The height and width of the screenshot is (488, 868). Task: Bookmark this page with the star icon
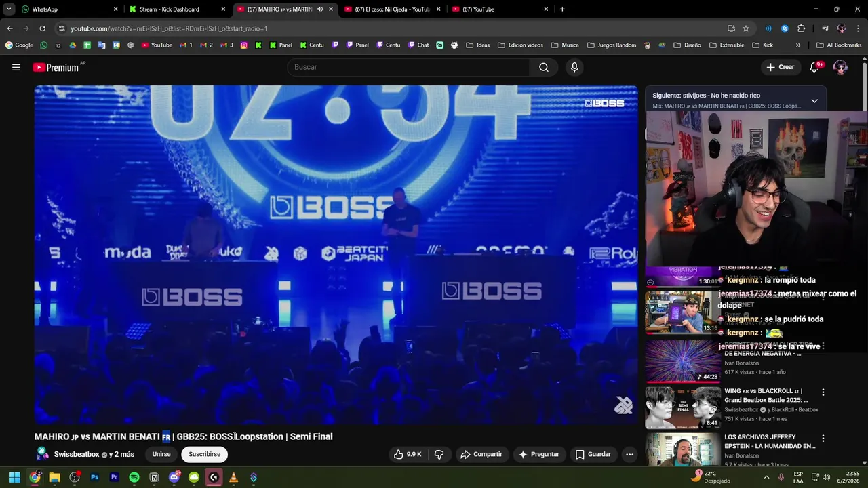click(746, 28)
